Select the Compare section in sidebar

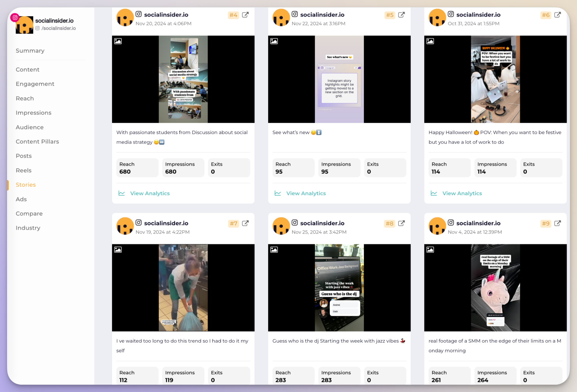(29, 213)
